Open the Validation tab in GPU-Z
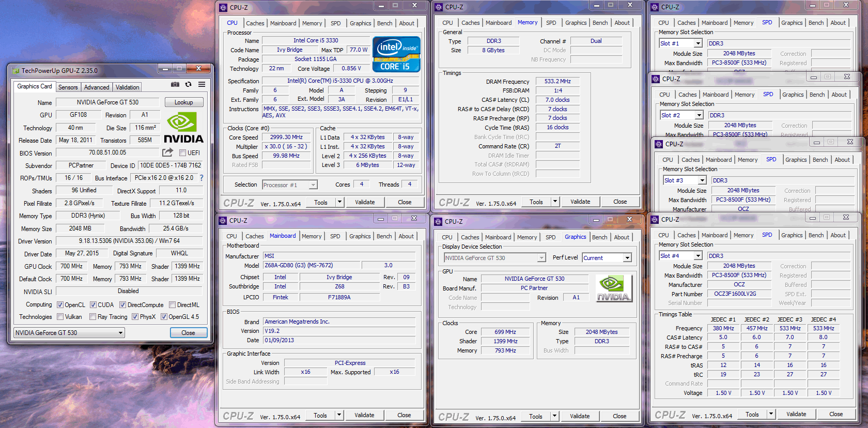This screenshot has height=428, width=868. coord(128,87)
